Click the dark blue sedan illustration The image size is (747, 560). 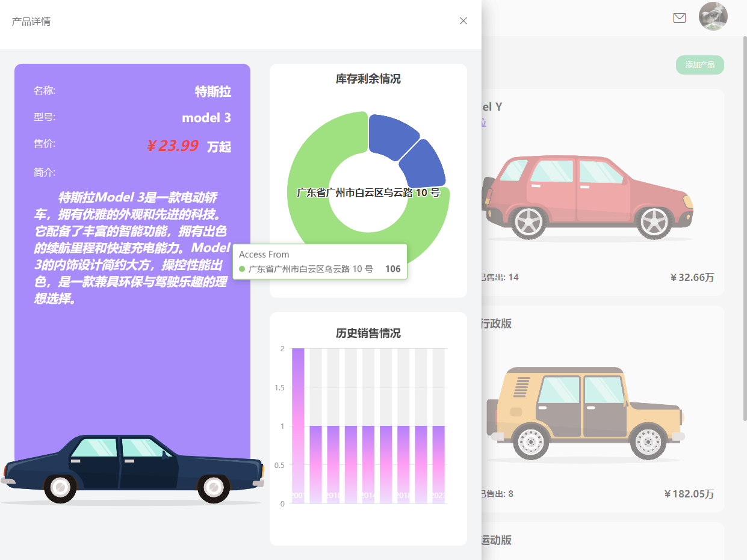click(132, 469)
